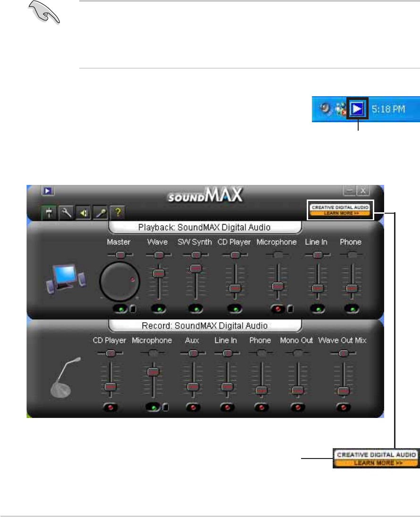Viewport: 420px width, 517px height.
Task: Click the record Line In volume fader
Action: 227,386
